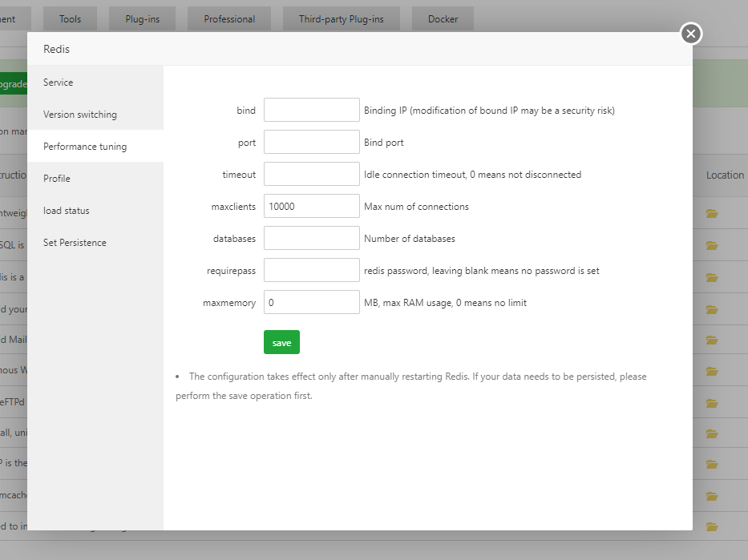Switch to the Third-party Plug-ins tab

[341, 19]
